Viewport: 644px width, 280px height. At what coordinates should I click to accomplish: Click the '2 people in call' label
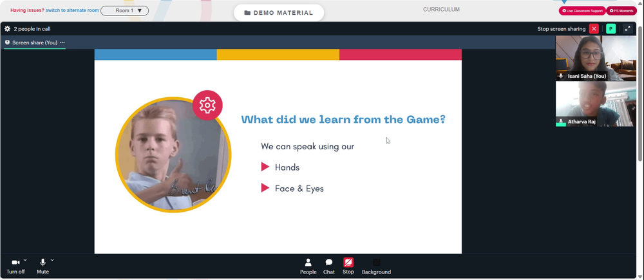click(32, 29)
